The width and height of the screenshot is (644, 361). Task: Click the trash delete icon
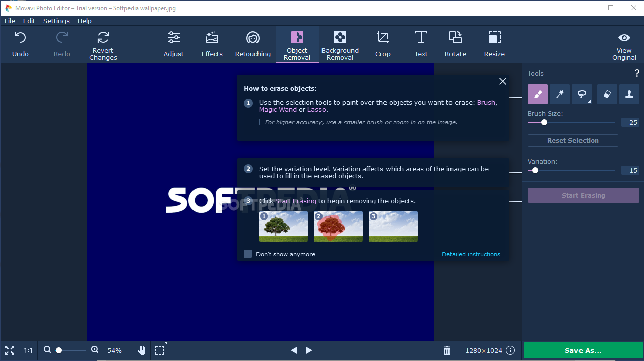coord(447,350)
